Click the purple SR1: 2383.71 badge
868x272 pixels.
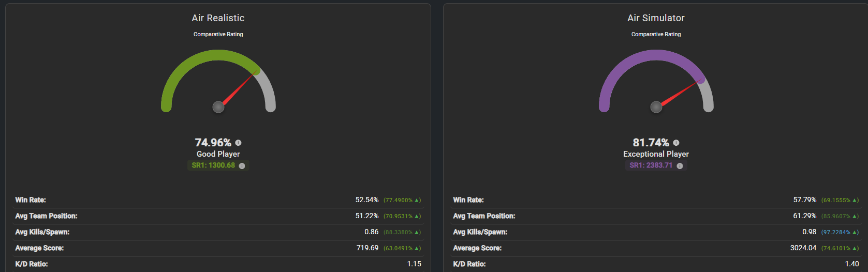point(651,165)
